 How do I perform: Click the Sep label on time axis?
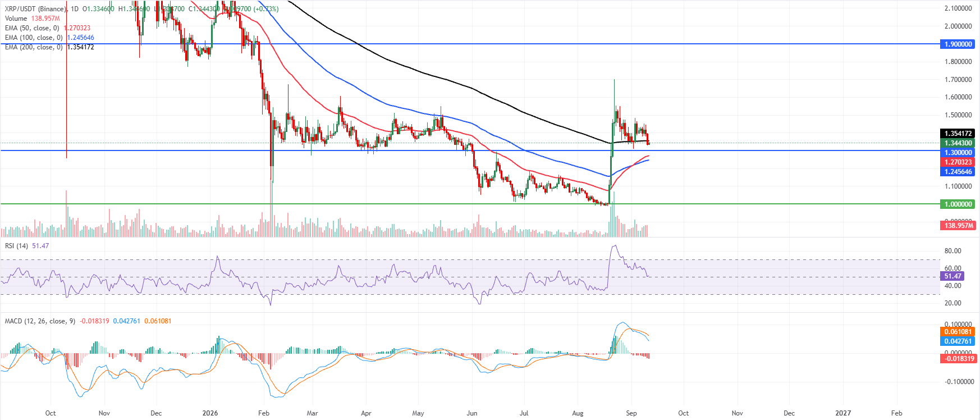click(x=631, y=413)
